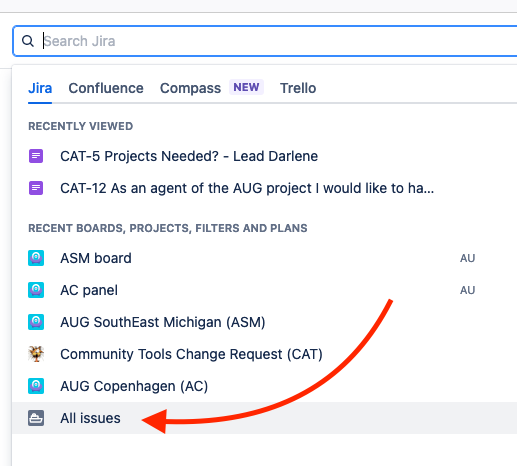Open Community Tools Change Request (CAT)
Viewport: 517px width, 466px height.
(191, 354)
